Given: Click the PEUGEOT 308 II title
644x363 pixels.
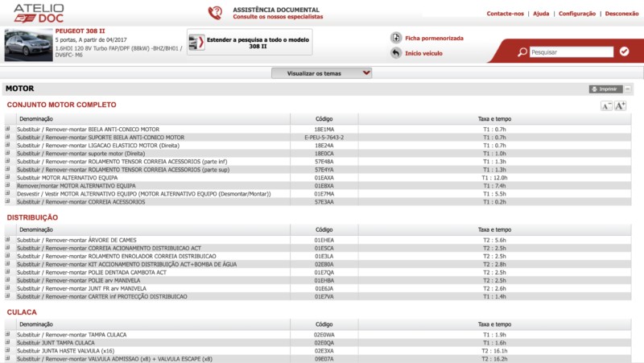Looking at the screenshot, I should point(80,31).
